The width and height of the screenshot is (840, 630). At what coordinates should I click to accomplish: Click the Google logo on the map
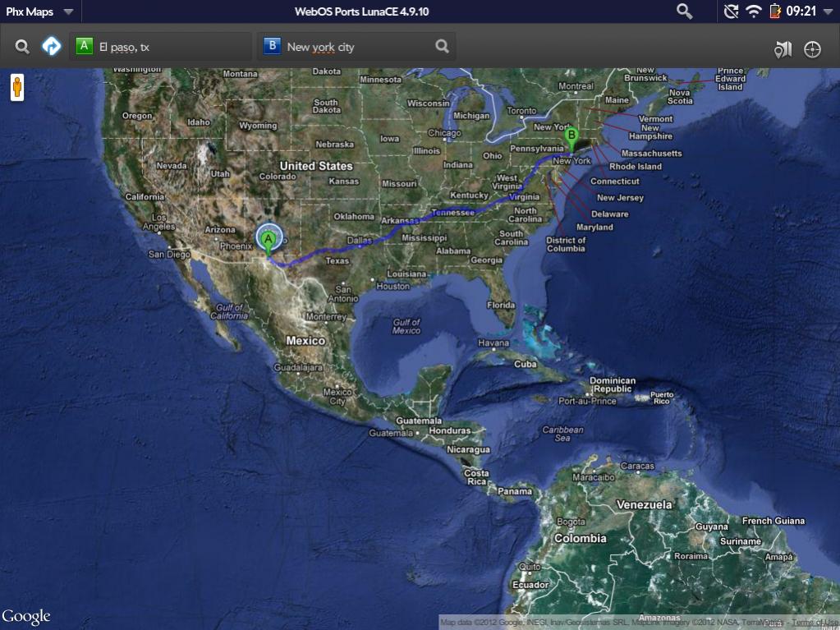(26, 616)
